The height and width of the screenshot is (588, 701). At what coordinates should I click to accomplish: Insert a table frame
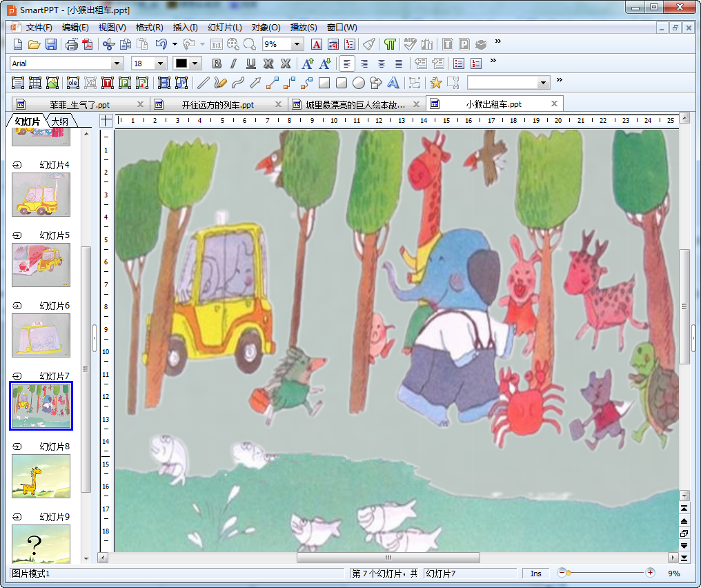point(35,83)
